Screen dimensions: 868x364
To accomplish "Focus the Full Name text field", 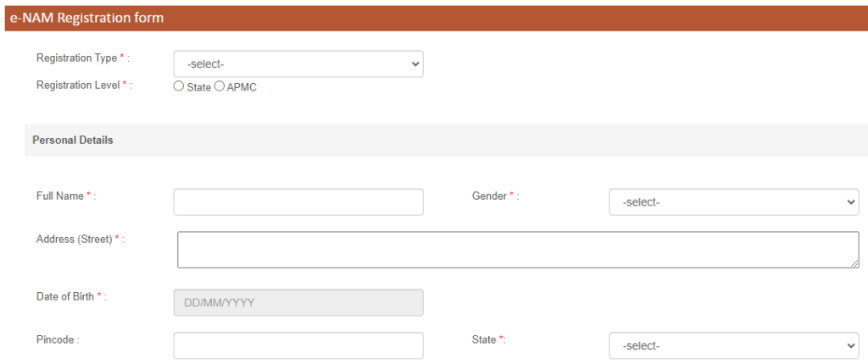I will (x=298, y=202).
